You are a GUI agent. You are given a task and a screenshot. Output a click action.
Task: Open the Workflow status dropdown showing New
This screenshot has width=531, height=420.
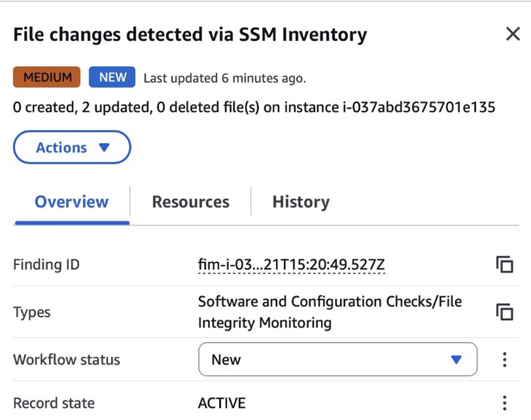point(337,359)
